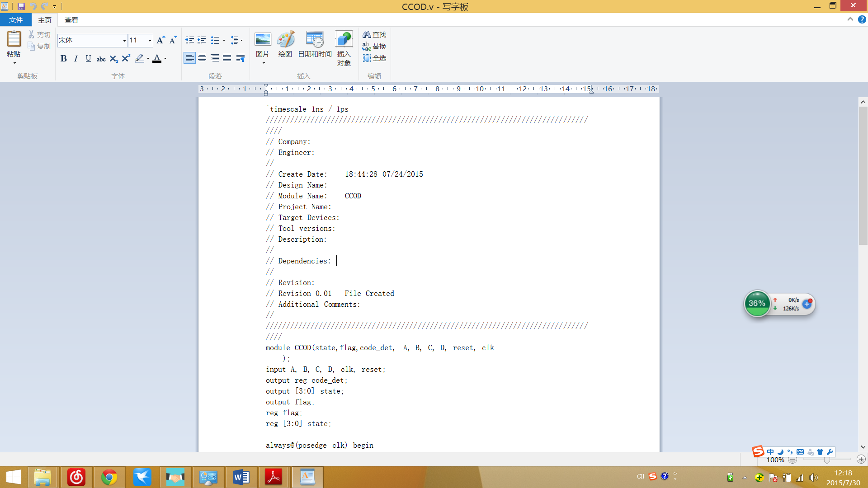
Task: Click the 粘贴 paste button
Action: point(14,40)
